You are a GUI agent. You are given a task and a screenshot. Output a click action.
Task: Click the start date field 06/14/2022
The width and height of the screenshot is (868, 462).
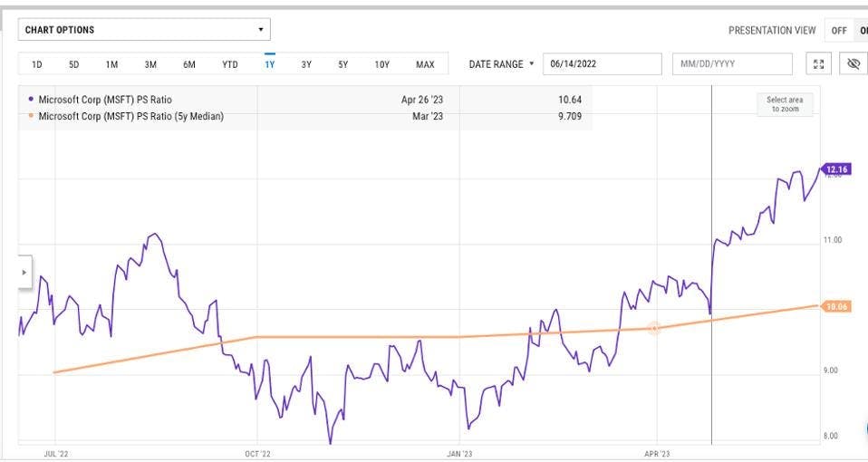[603, 64]
